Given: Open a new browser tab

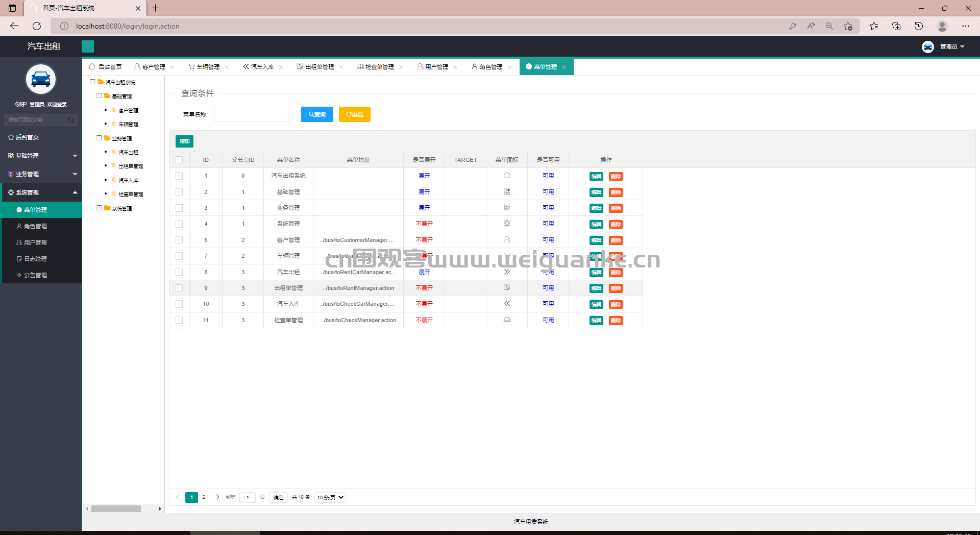Looking at the screenshot, I should (156, 8).
